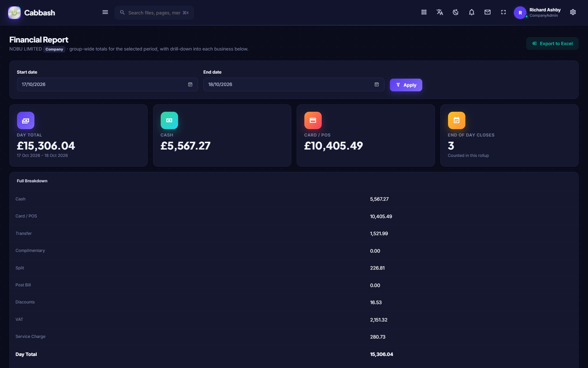Click Richard Ashby's avatar
The width and height of the screenshot is (588, 368).
[x=520, y=13]
